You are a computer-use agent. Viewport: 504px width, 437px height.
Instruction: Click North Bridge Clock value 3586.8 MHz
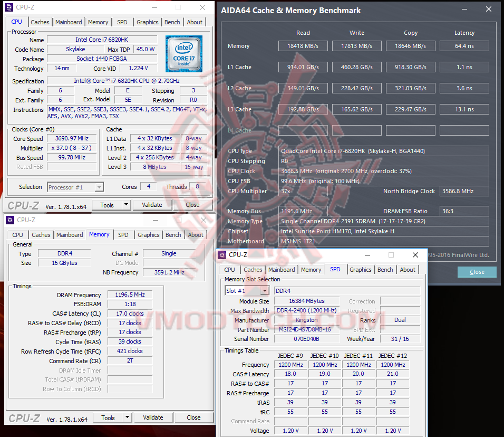click(x=464, y=191)
